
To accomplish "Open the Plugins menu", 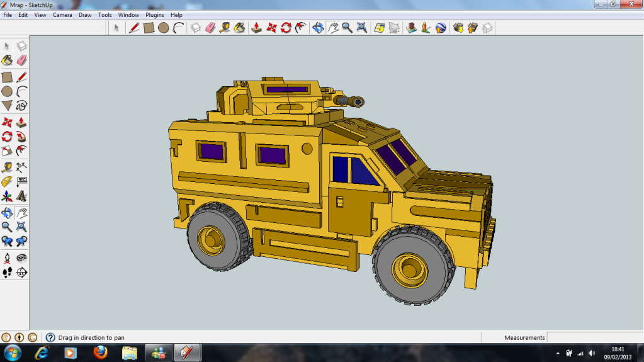I will coord(155,14).
